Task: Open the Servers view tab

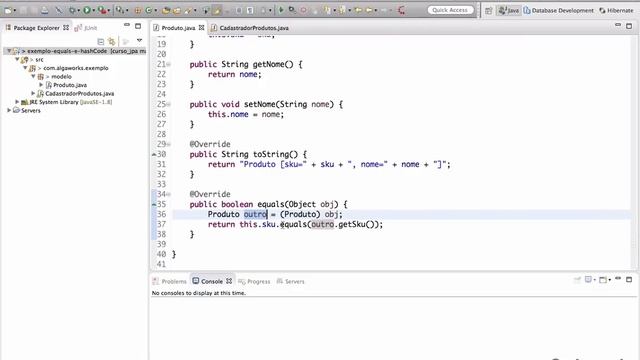Action: pos(291,281)
